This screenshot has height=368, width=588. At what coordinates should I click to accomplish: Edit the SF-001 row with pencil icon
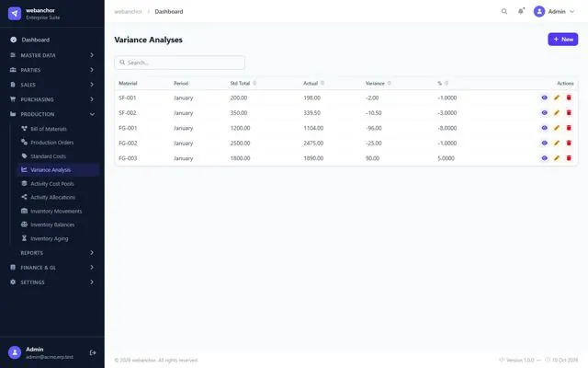click(x=557, y=98)
